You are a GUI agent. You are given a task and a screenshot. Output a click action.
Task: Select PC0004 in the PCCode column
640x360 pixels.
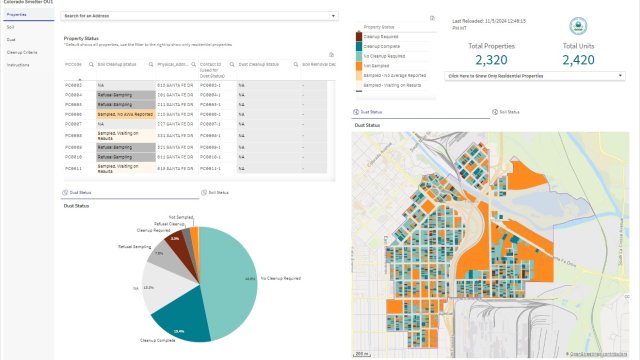[x=73, y=95]
